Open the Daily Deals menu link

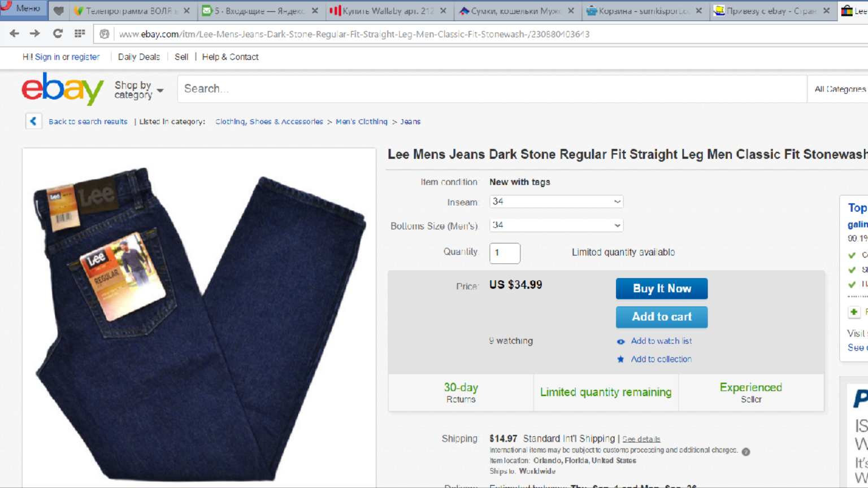click(138, 57)
